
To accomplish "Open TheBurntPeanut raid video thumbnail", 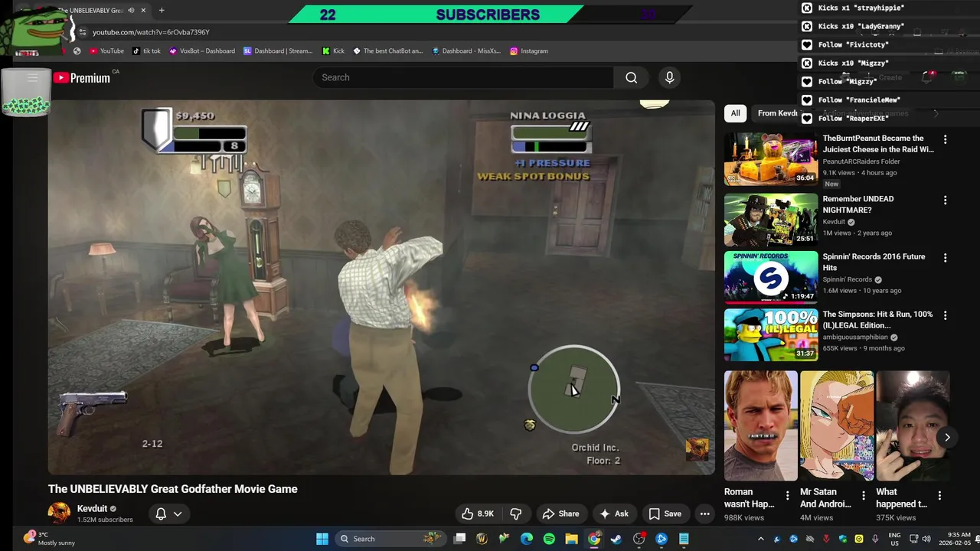I will 771,159.
